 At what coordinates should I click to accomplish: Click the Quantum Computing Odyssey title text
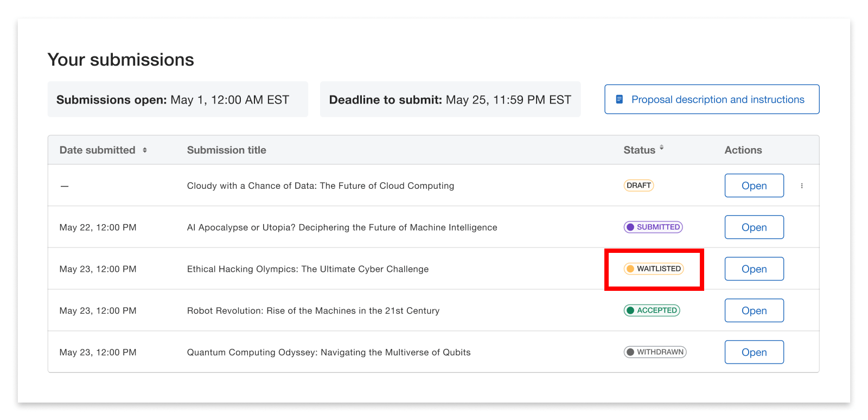pyautogui.click(x=329, y=353)
